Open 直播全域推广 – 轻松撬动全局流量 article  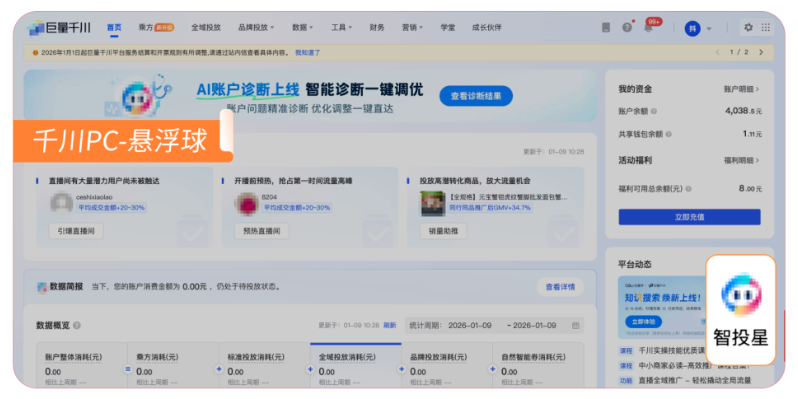pos(695,380)
